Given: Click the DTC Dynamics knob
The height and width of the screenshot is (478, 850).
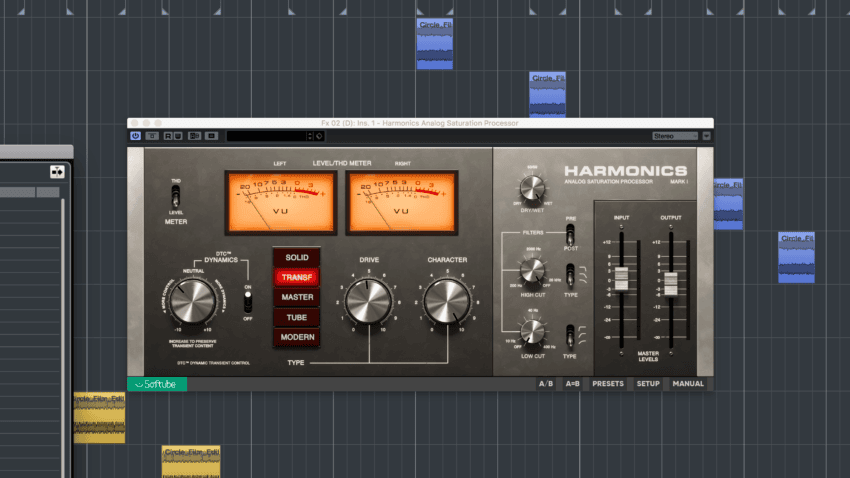Looking at the screenshot, I should click(x=192, y=301).
